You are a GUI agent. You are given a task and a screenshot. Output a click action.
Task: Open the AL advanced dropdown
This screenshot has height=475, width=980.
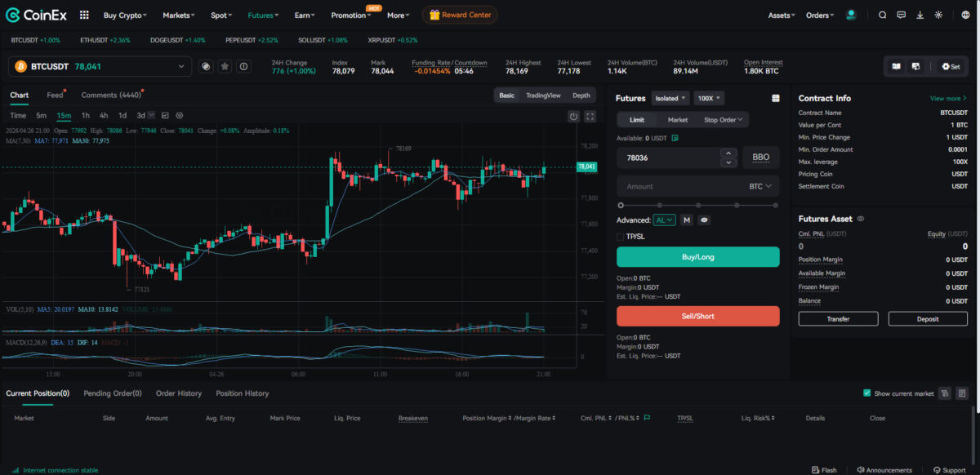click(664, 220)
